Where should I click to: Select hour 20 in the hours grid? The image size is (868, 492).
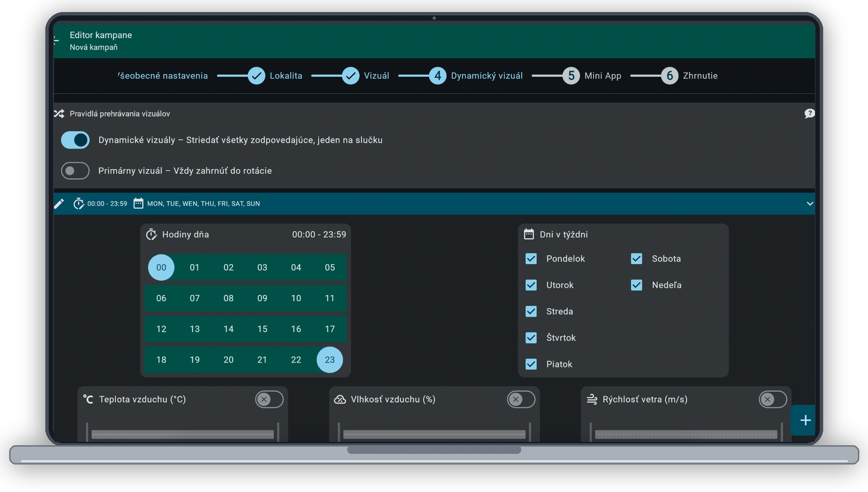click(x=229, y=360)
